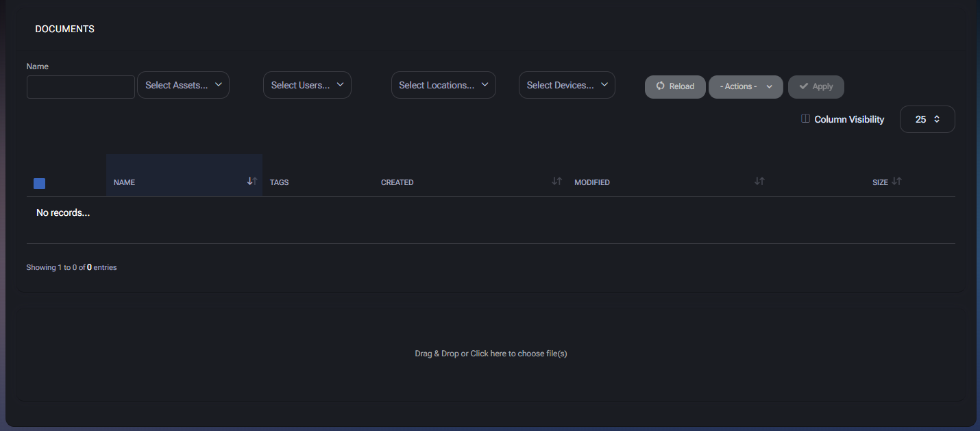The image size is (980, 431).
Task: Click the checkmark icon on Apply
Action: click(x=804, y=86)
